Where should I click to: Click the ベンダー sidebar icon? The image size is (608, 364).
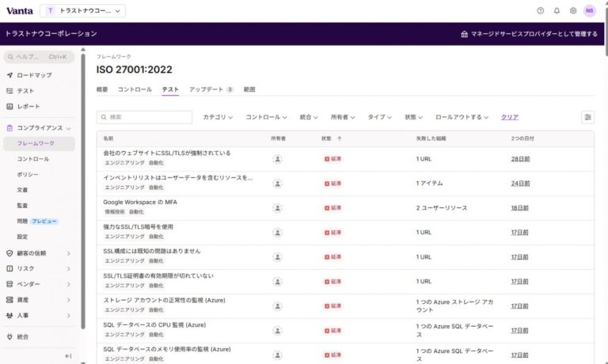[x=9, y=284]
